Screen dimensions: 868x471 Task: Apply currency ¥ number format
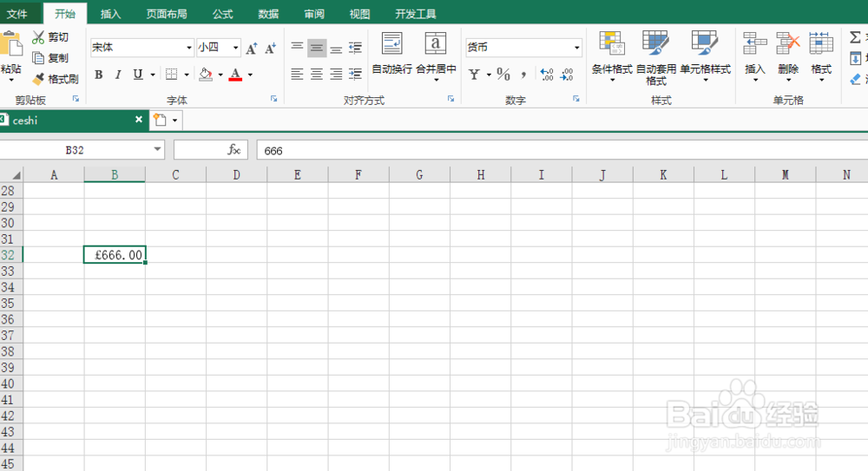[475, 75]
